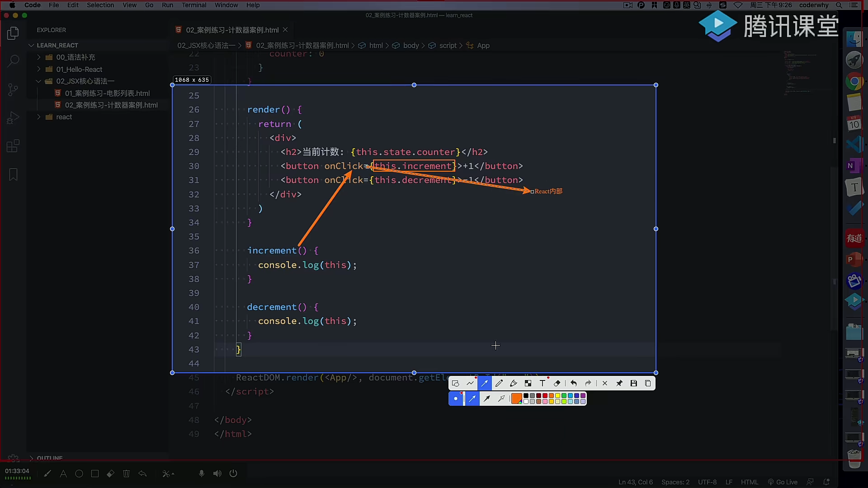The width and height of the screenshot is (868, 488).
Task: Toggle microphone in the recording bar
Action: pos(202,474)
